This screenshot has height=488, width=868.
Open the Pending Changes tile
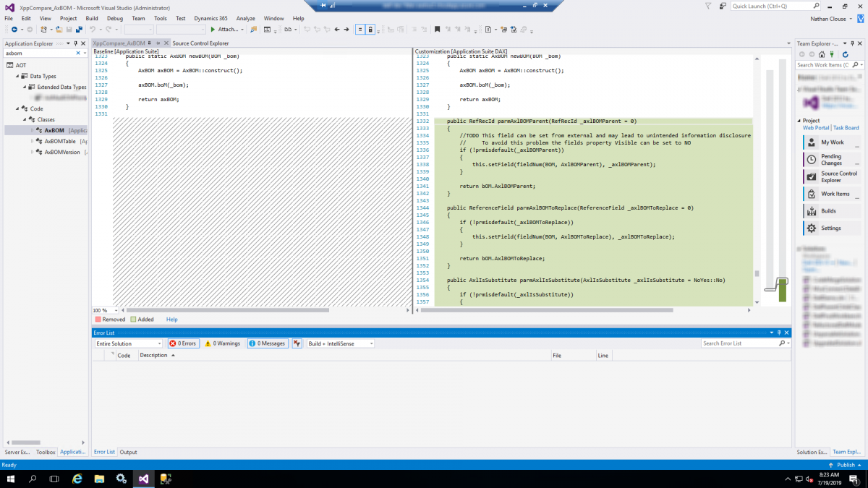coord(831,159)
